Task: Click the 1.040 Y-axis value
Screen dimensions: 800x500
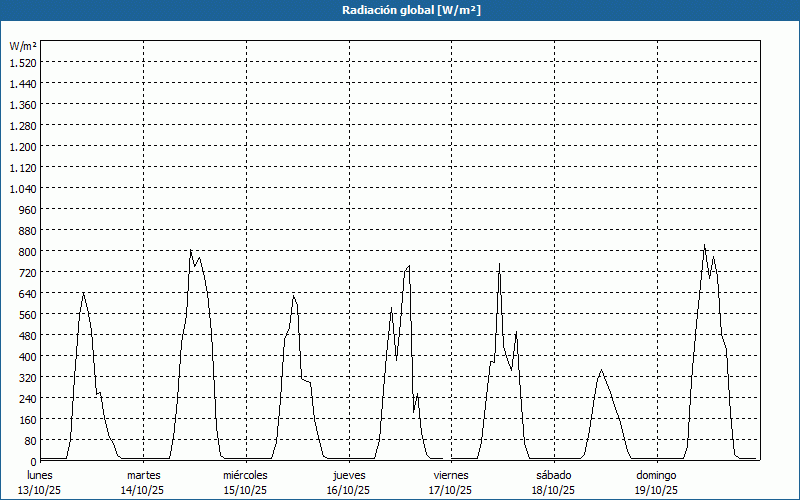Action: pos(22,188)
